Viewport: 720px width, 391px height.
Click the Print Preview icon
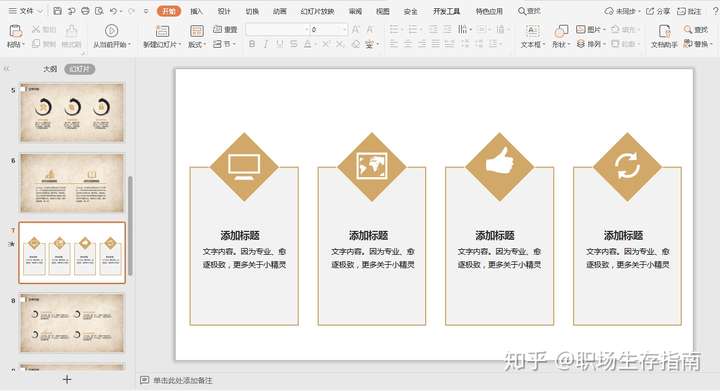point(99,11)
